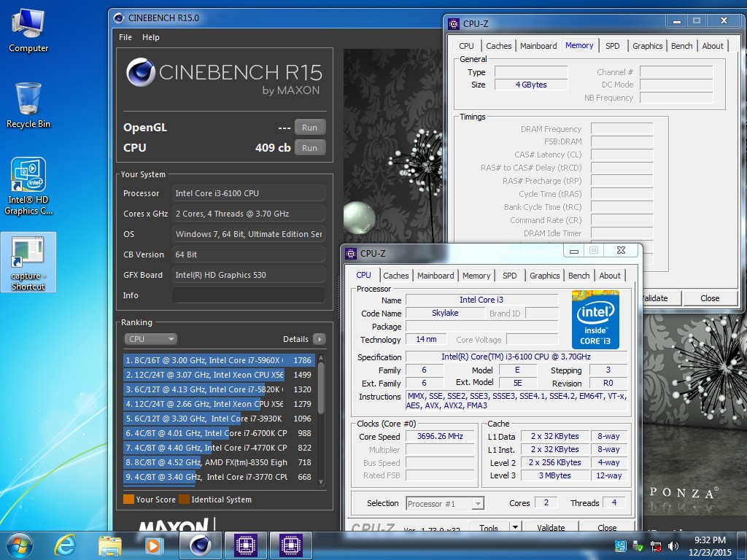Click the back CPU-Z Memory window title icon
The height and width of the screenshot is (560, 747).
coord(454,23)
